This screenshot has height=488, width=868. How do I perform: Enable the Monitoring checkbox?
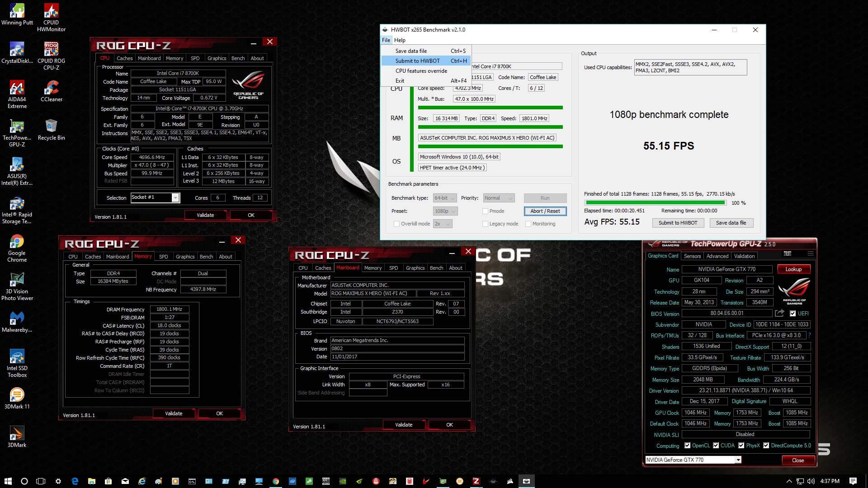528,224
